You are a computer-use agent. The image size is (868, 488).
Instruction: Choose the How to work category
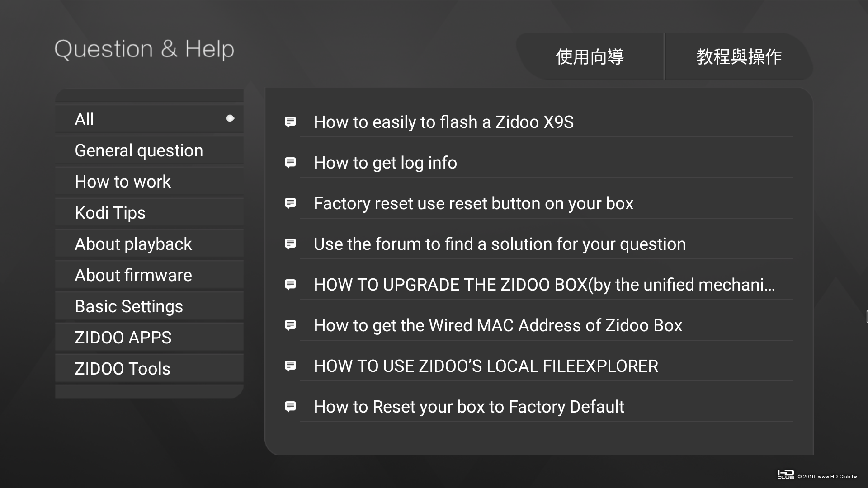[123, 182]
